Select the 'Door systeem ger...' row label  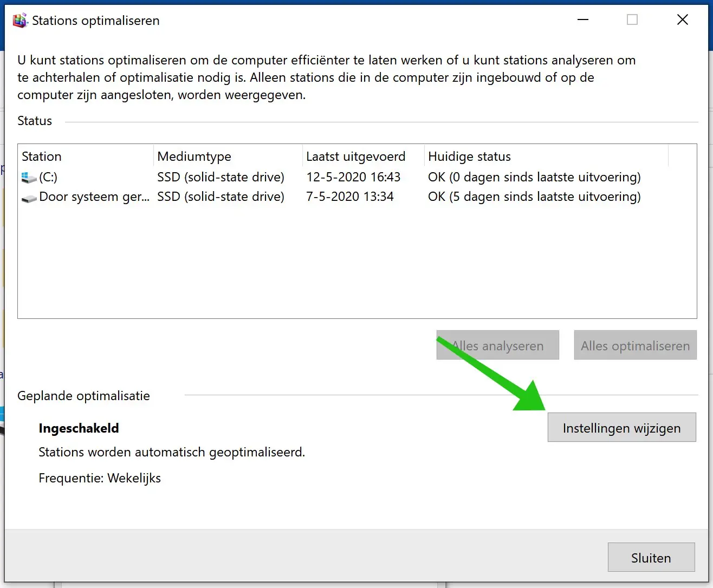94,197
